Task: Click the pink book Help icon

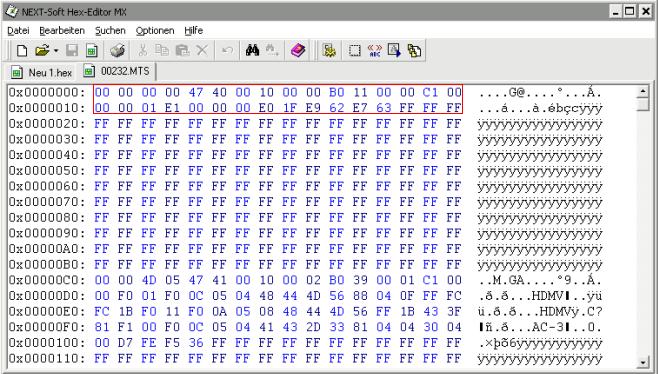Action: pos(298,51)
